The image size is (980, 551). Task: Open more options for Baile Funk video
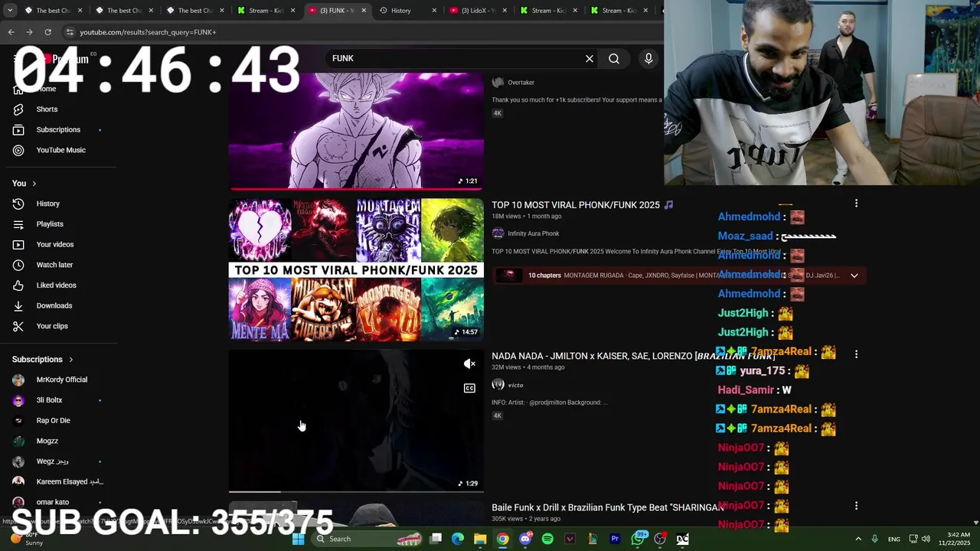856,506
